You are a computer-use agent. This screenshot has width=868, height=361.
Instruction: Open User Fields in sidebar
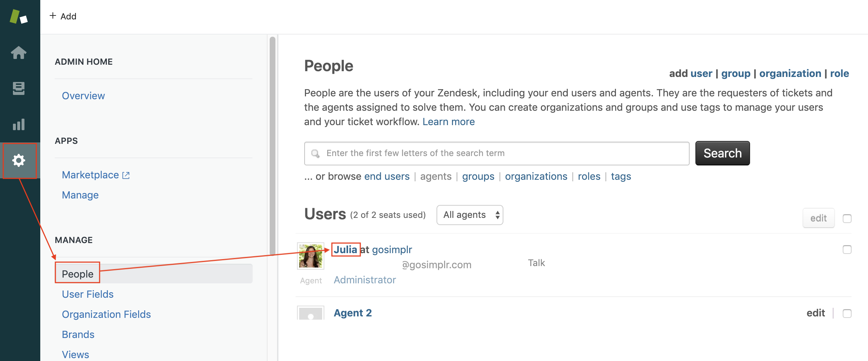tap(88, 294)
